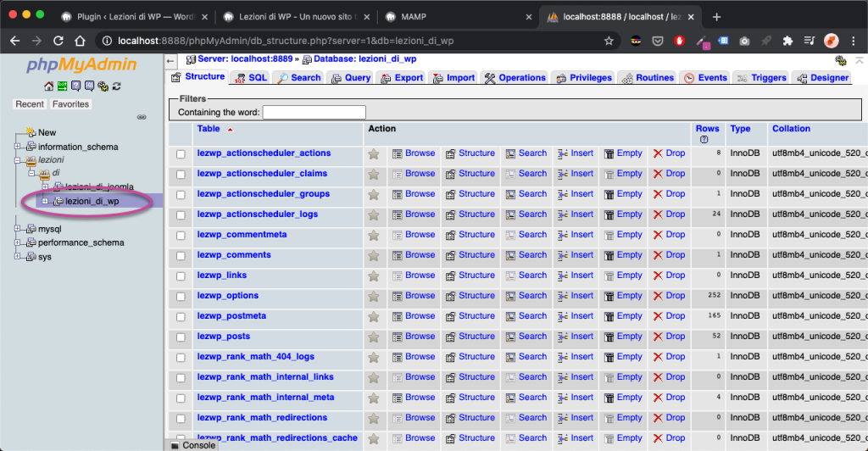
Task: Open the Import tab
Action: pyautogui.click(x=454, y=78)
